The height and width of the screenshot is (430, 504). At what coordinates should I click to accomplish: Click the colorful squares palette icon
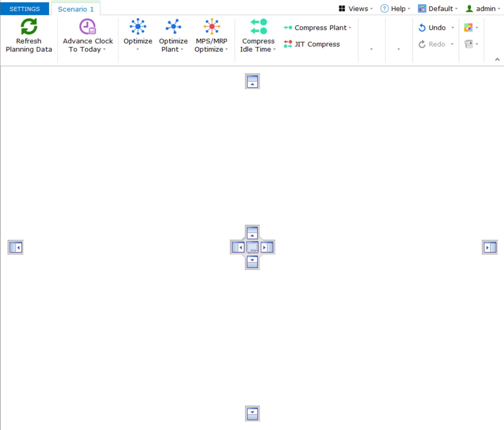tap(468, 27)
